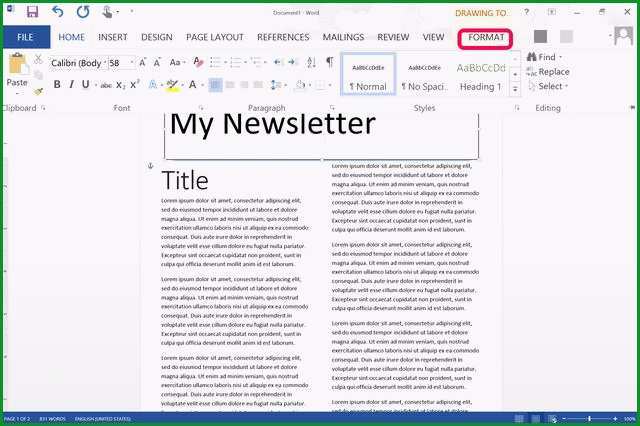Screen dimensions: 640x426
Task: Click the Replace button
Action: (548, 72)
